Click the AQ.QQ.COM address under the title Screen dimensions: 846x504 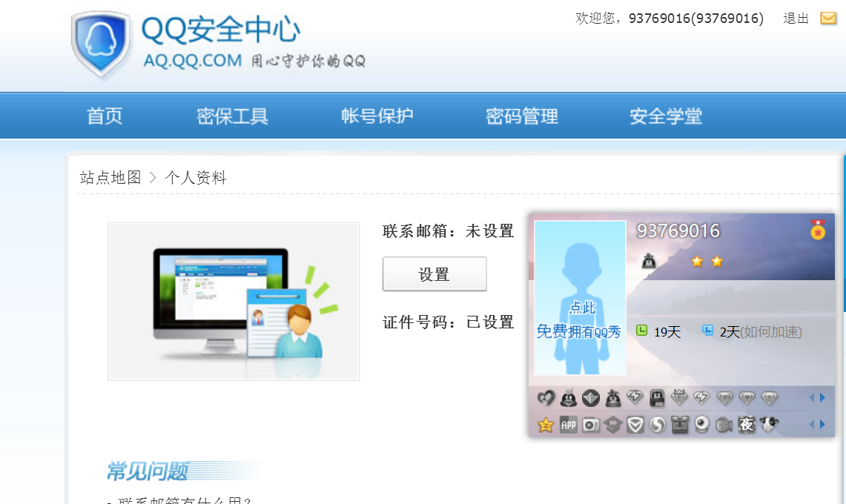click(x=193, y=61)
